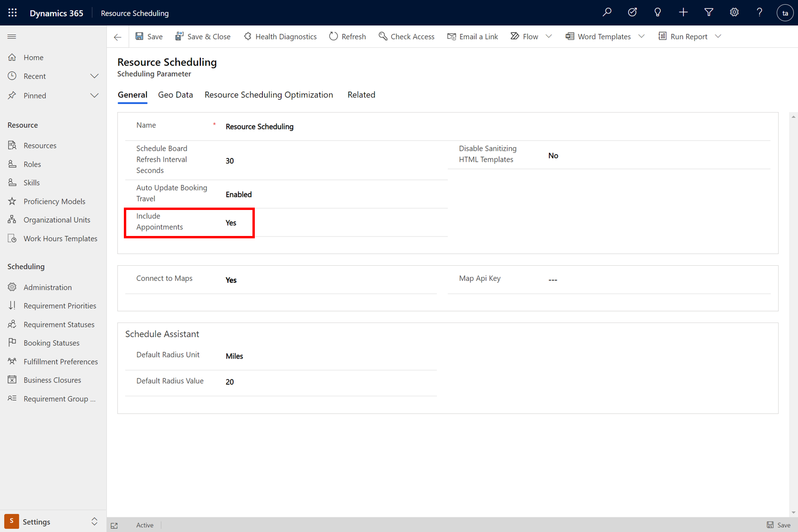Click the plus quick create icon

point(683,13)
